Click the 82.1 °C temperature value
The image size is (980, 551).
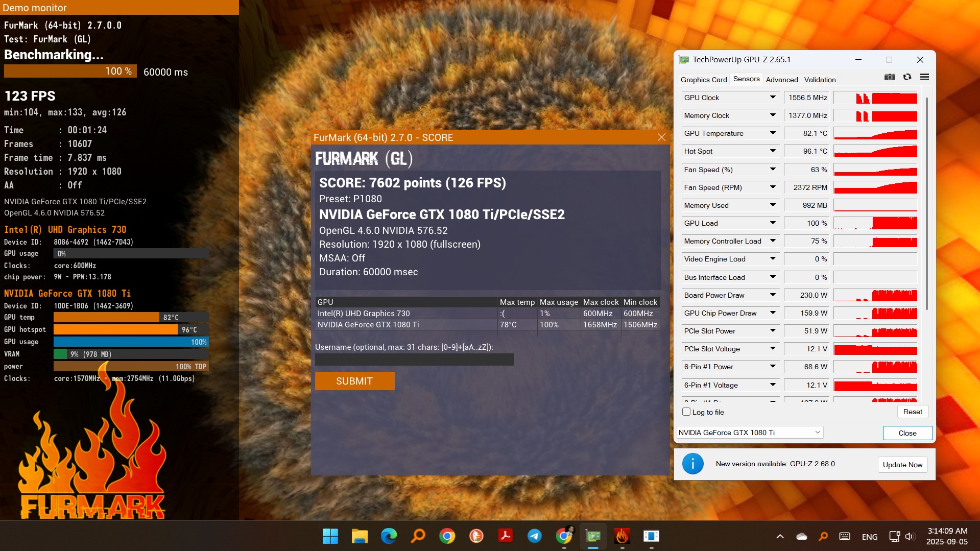tap(807, 133)
